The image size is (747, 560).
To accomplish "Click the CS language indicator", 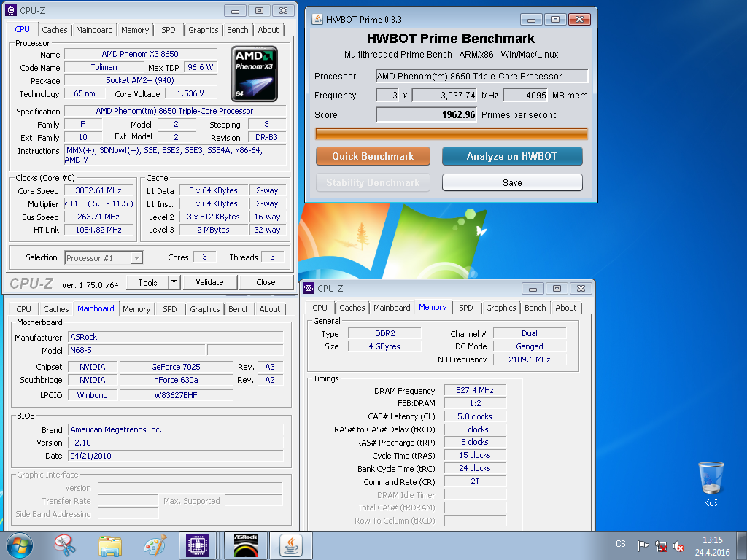I will pyautogui.click(x=621, y=544).
